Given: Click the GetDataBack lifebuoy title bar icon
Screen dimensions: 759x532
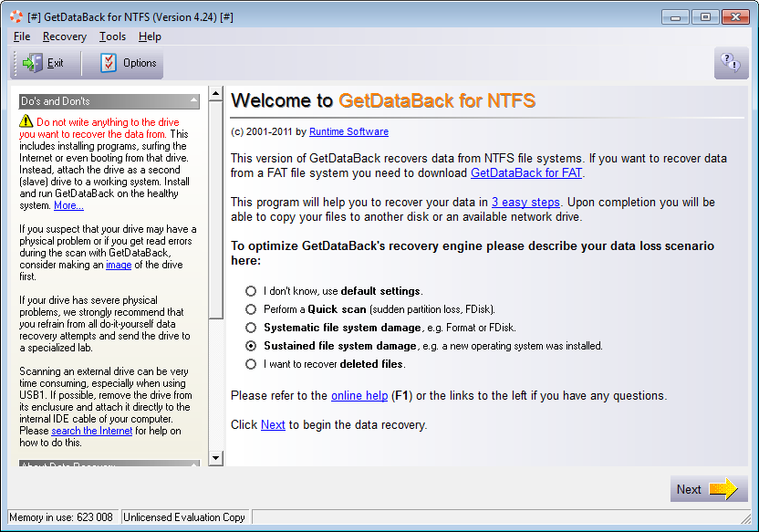Looking at the screenshot, I should [16, 17].
